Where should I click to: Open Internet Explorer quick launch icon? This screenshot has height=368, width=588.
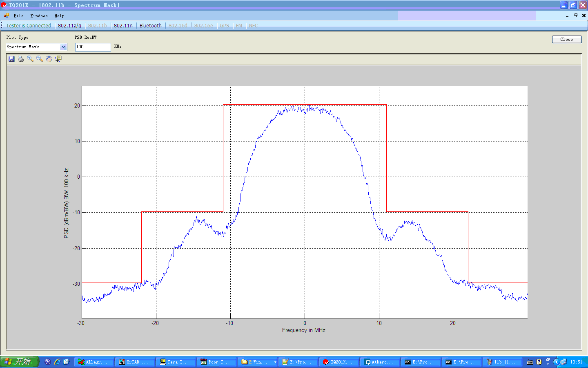coord(57,362)
